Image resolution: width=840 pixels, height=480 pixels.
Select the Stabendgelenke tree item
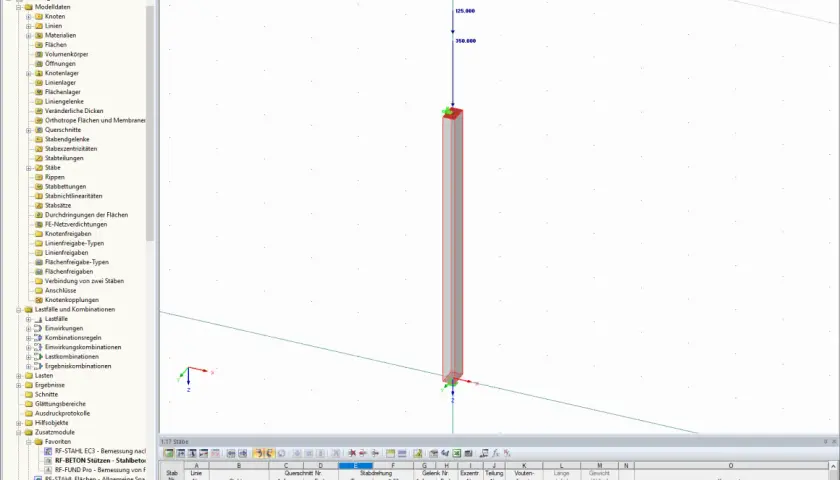(67, 139)
